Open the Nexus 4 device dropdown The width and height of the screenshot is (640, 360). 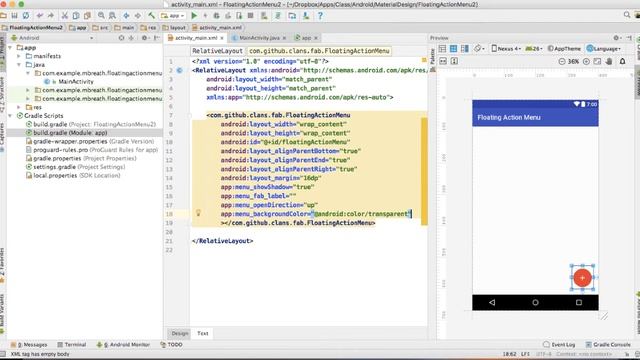[x=506, y=49]
